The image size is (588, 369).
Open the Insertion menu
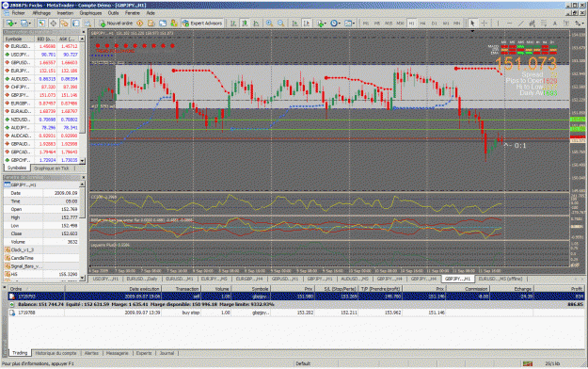[65, 13]
